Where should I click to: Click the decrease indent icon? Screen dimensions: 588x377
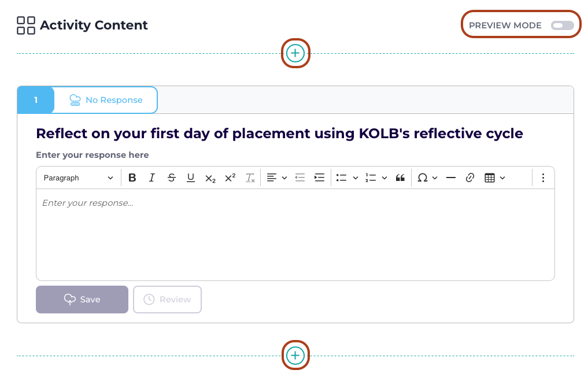pos(300,178)
